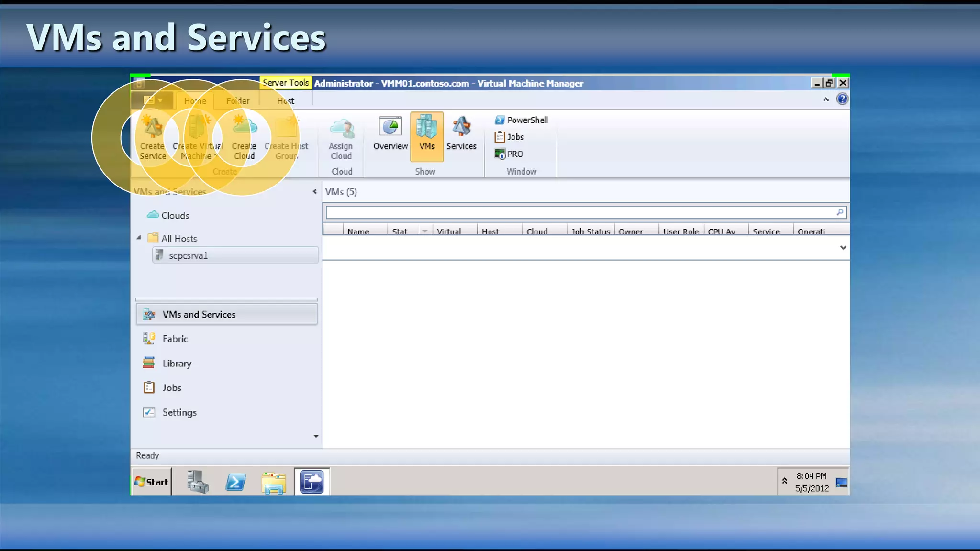Select the scpcsrva1 host
This screenshot has height=551, width=980.
coord(235,255)
